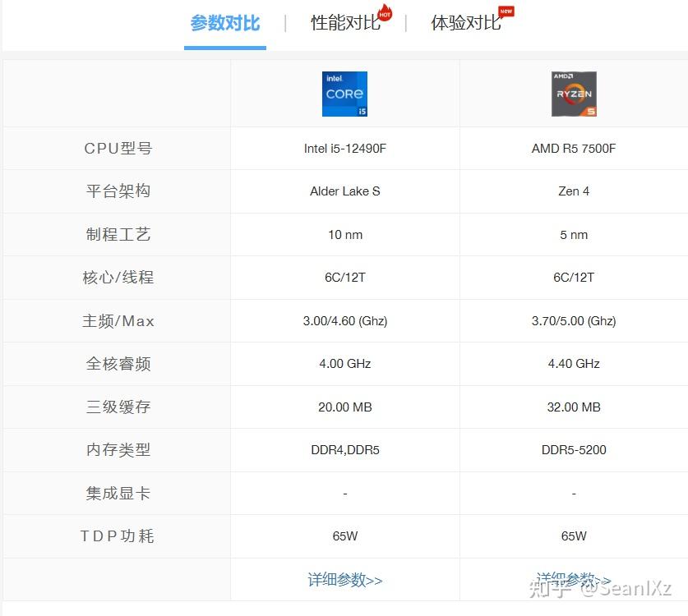This screenshot has width=688, height=616.
Task: Click the CPU型号 row label
Action: tap(118, 149)
